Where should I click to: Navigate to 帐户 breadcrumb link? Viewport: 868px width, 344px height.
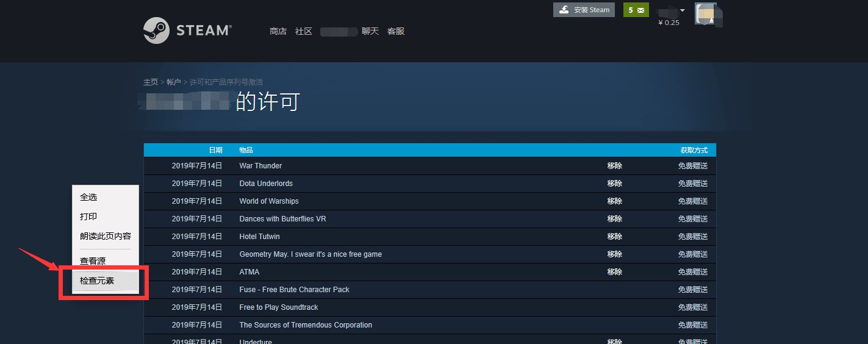[x=174, y=82]
